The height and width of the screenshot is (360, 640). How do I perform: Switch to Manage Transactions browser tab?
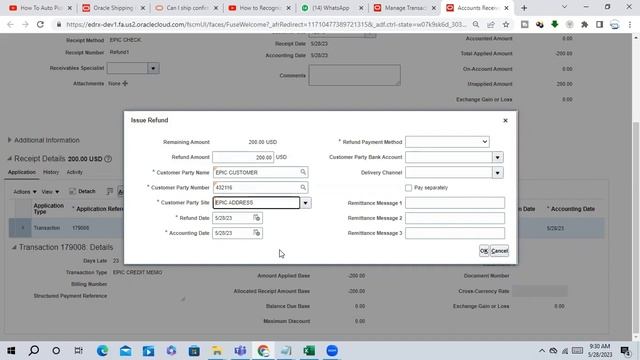[x=404, y=8]
